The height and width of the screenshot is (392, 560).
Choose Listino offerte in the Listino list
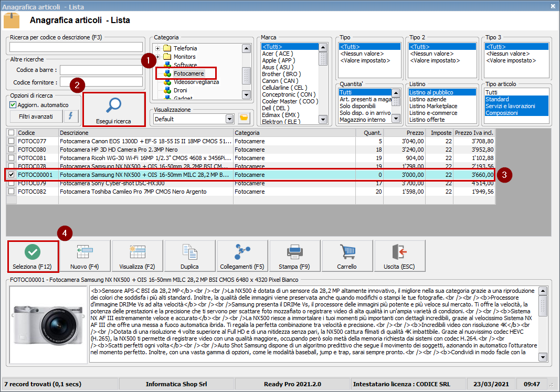coord(427,120)
